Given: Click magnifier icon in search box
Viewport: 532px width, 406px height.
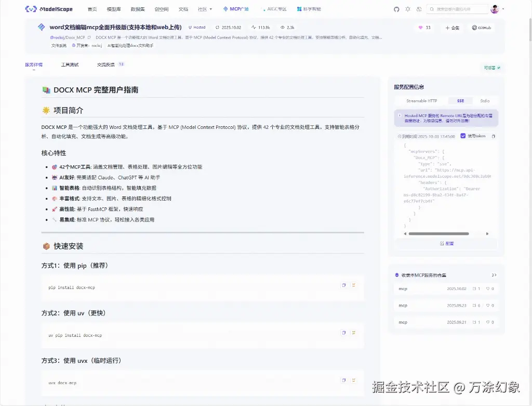Looking at the screenshot, I should 432,9.
